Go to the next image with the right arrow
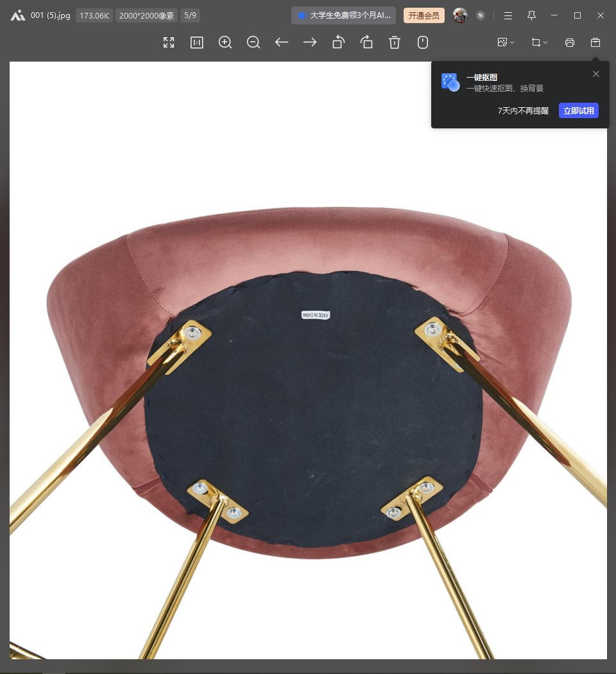This screenshot has width=616, height=674. pyautogui.click(x=310, y=42)
